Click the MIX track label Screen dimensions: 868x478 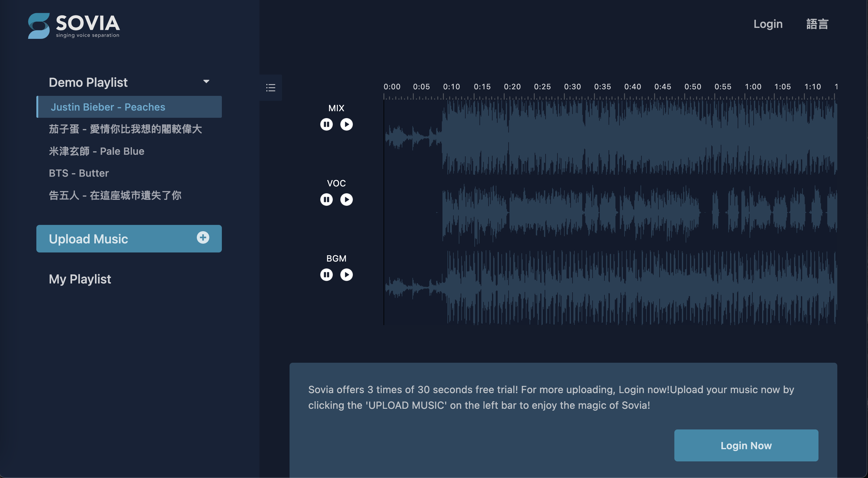pos(336,108)
